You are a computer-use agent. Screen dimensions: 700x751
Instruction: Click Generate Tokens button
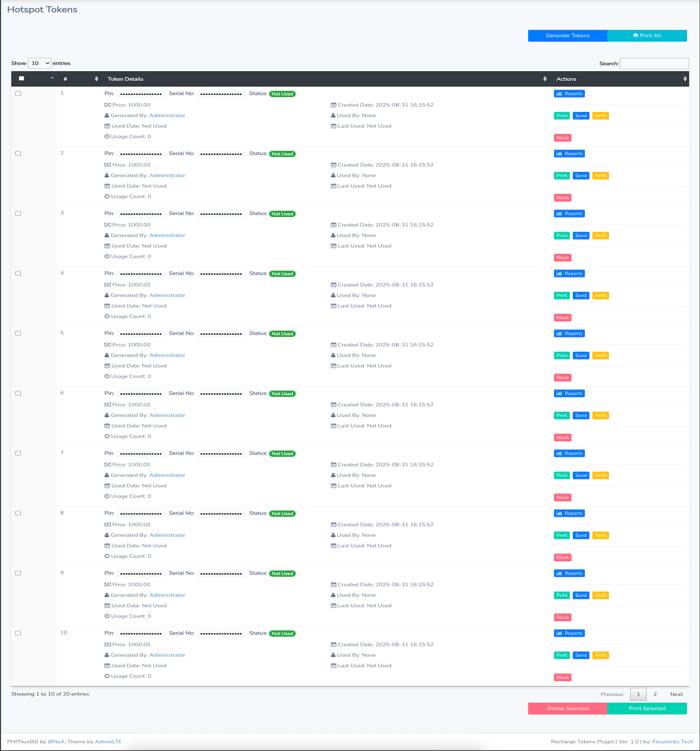(567, 36)
